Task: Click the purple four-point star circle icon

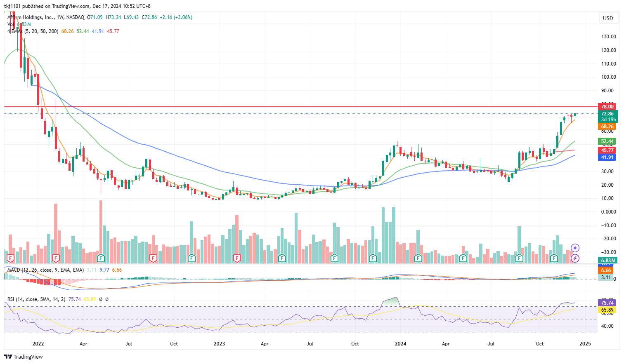Action: (x=575, y=248)
